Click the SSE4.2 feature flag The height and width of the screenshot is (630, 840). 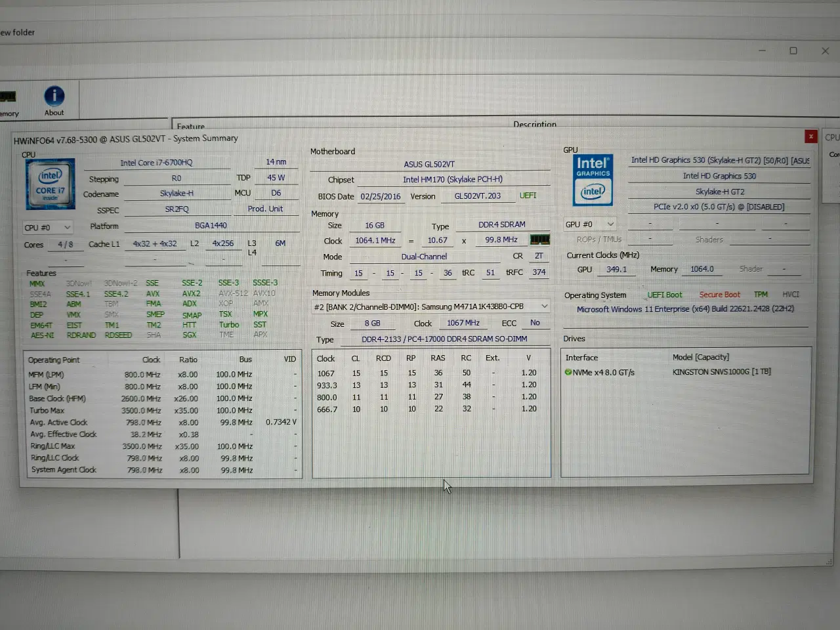116,294
